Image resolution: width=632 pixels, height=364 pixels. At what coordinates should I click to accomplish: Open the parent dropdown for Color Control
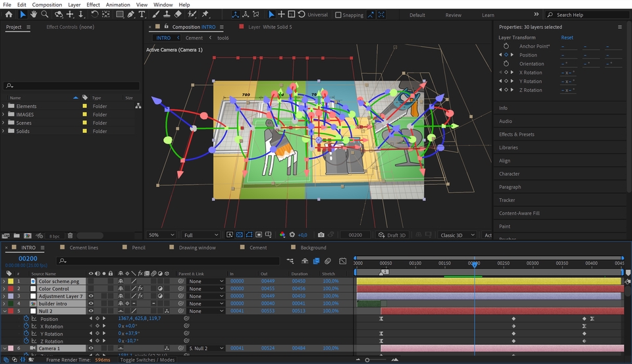tap(206, 288)
